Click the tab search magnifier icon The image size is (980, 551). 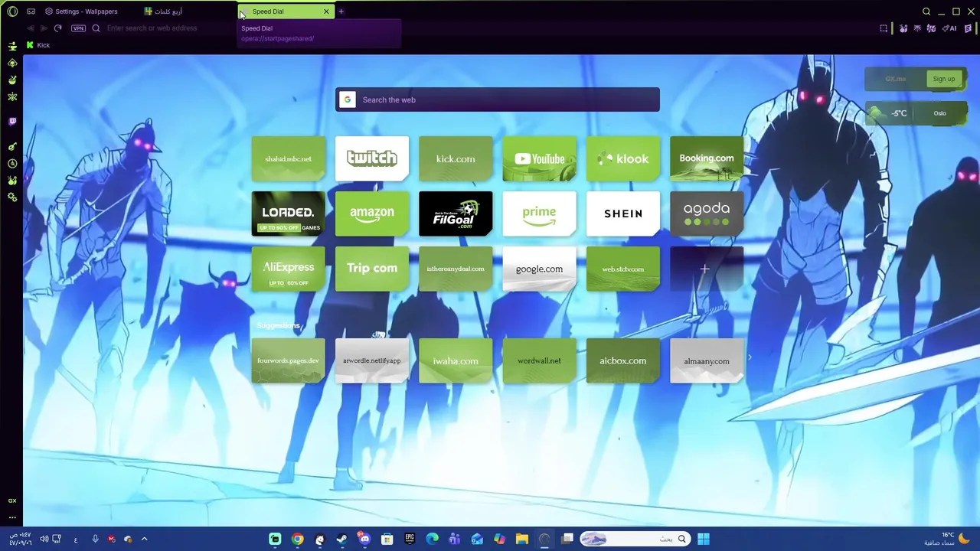[x=926, y=11]
